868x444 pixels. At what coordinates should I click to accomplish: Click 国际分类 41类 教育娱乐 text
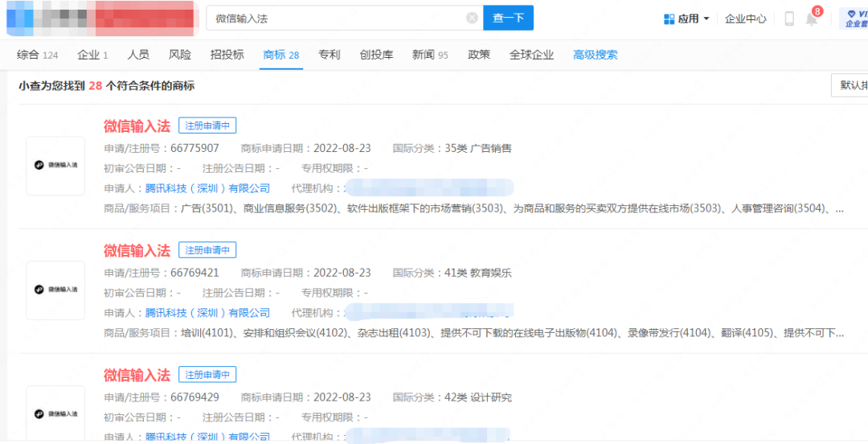pos(452,273)
